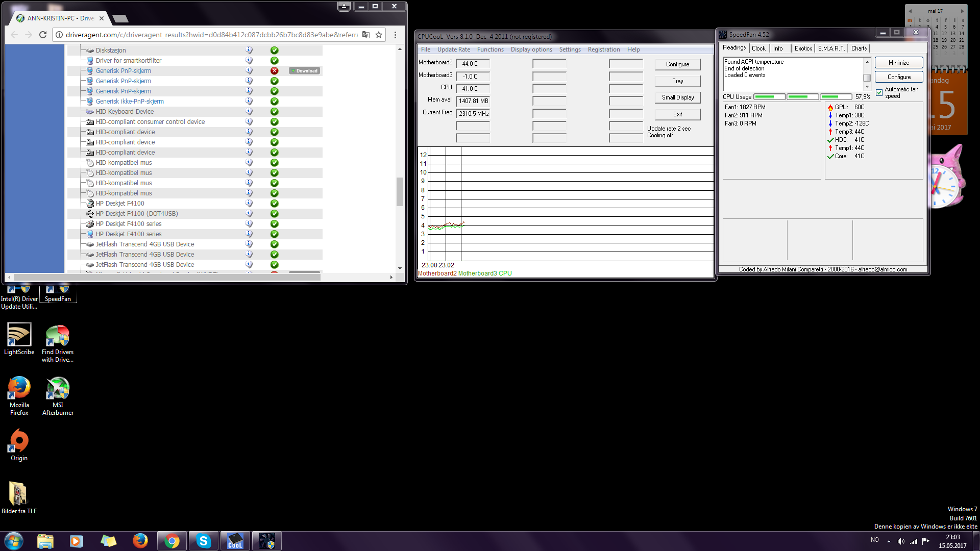Show hidden system tray icons

click(x=889, y=541)
